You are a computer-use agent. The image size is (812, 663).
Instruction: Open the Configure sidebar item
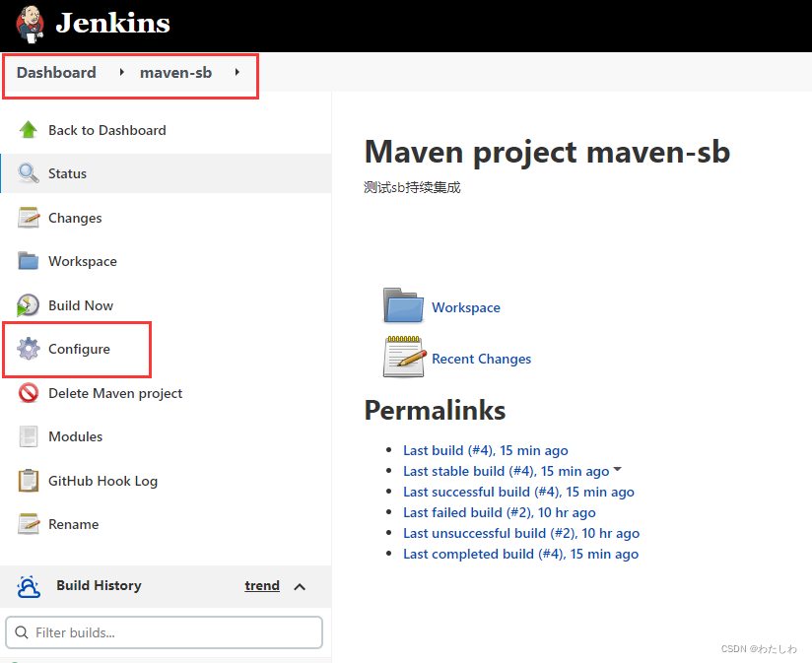tap(79, 350)
